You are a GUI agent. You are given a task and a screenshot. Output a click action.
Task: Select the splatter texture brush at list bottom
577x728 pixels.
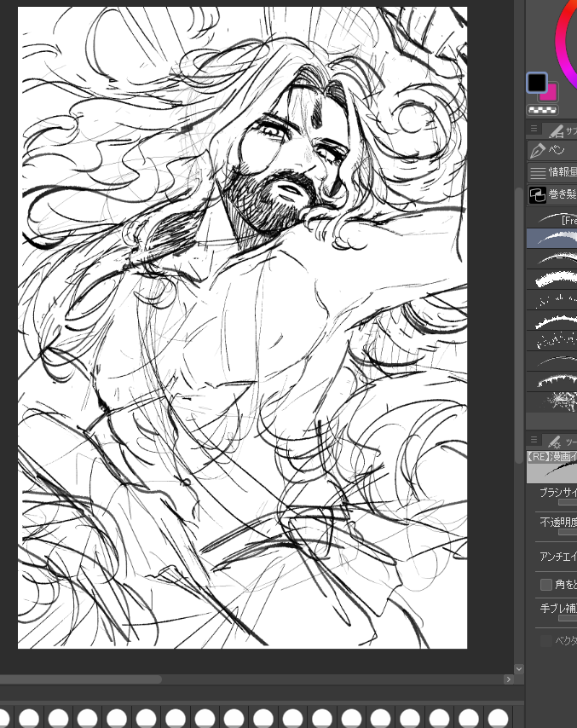[552, 402]
